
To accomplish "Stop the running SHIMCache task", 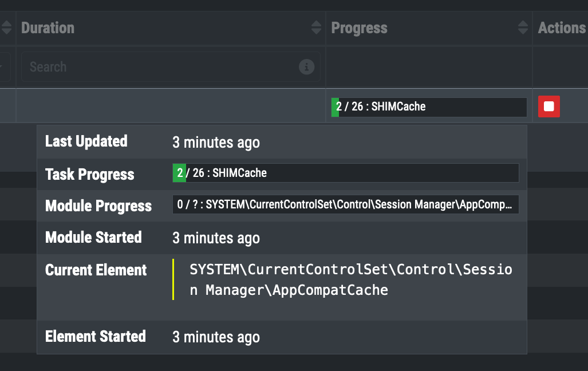I will click(x=548, y=106).
